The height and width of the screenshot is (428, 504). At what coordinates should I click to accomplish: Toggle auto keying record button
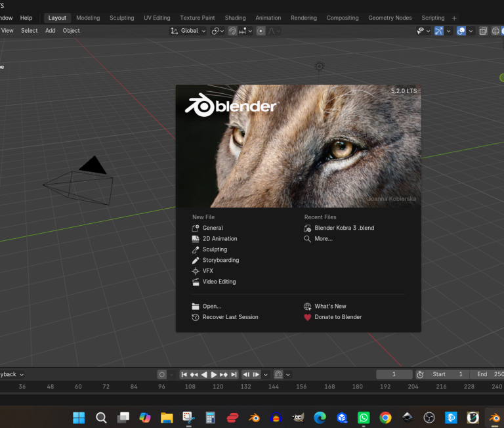point(162,374)
